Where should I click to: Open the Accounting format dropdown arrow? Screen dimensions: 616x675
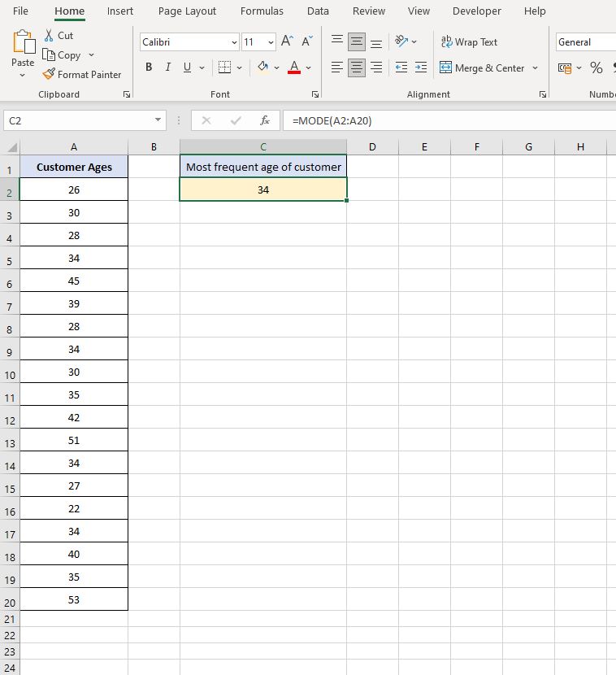coord(579,68)
